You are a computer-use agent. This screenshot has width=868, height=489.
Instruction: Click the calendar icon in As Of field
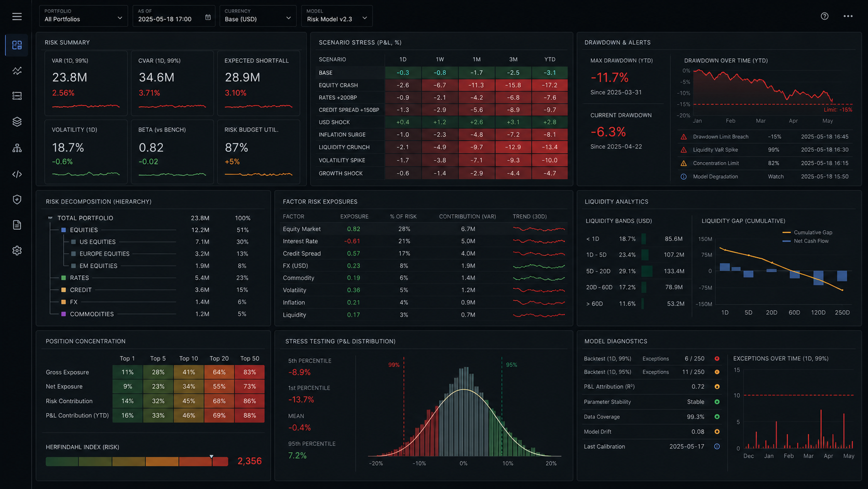(208, 17)
